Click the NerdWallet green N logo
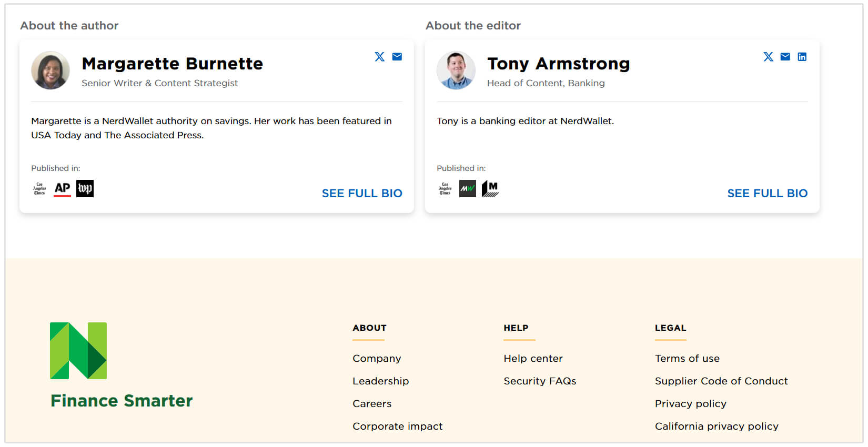Image resolution: width=868 pixels, height=447 pixels. point(78,351)
